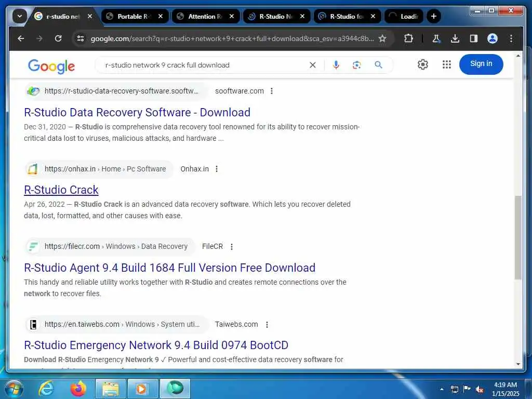The height and width of the screenshot is (399, 532).
Task: Open the Windows Start menu
Action: click(14, 389)
